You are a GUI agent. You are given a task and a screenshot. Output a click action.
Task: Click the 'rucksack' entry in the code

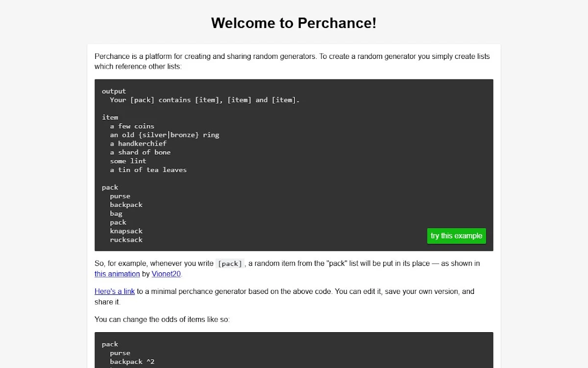[x=126, y=240]
